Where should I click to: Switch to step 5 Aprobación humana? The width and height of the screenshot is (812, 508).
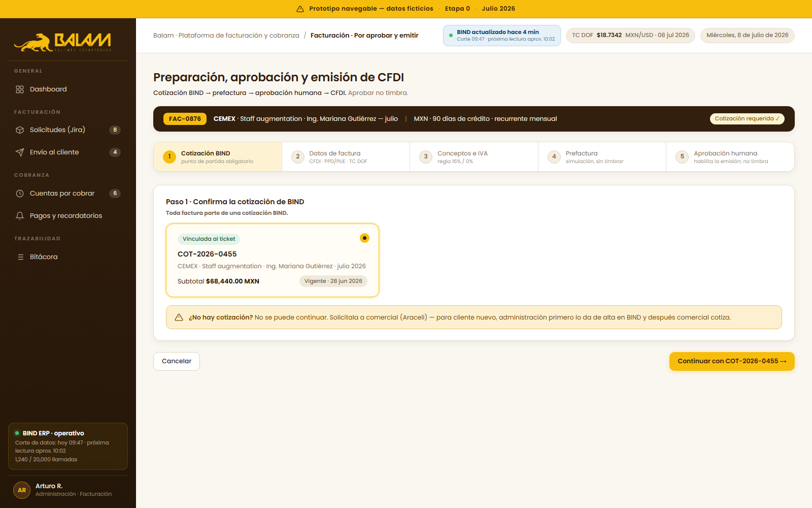pos(730,157)
